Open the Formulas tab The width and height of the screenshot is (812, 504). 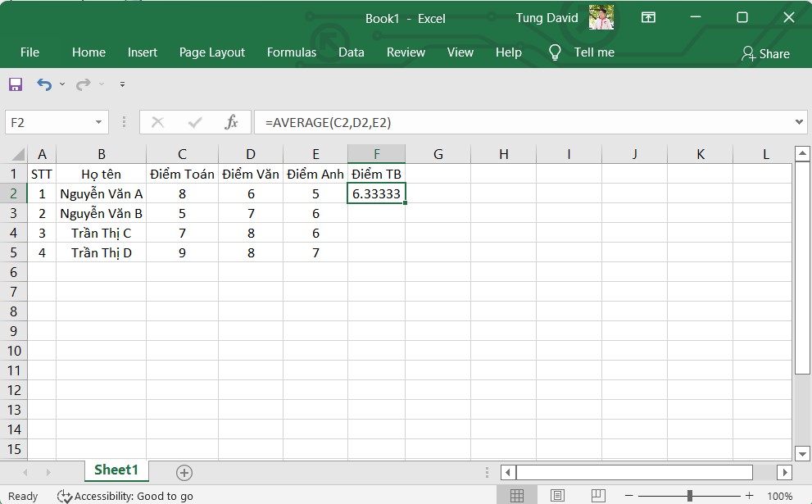coord(292,52)
